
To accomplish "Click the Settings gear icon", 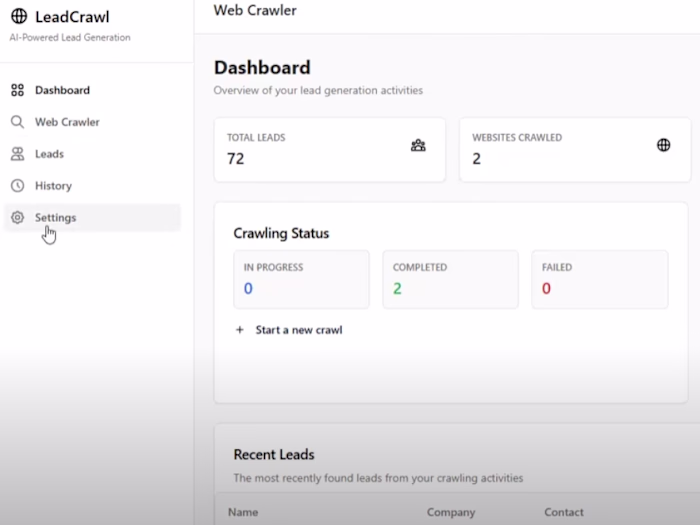I will coord(17,217).
